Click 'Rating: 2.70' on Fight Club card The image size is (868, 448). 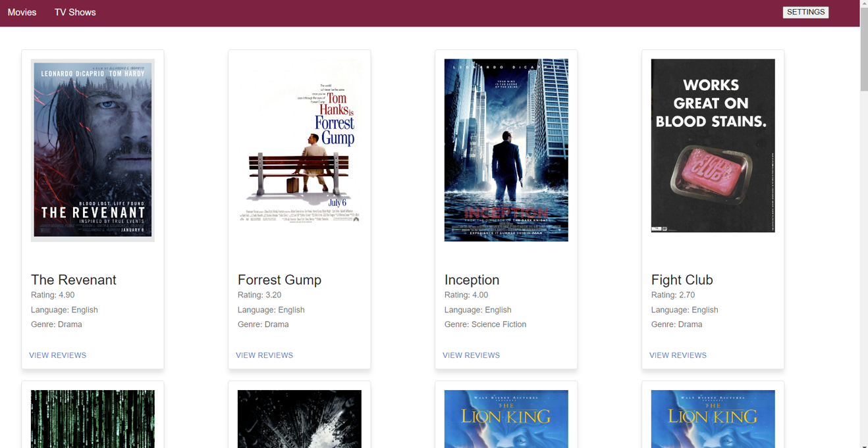point(673,295)
